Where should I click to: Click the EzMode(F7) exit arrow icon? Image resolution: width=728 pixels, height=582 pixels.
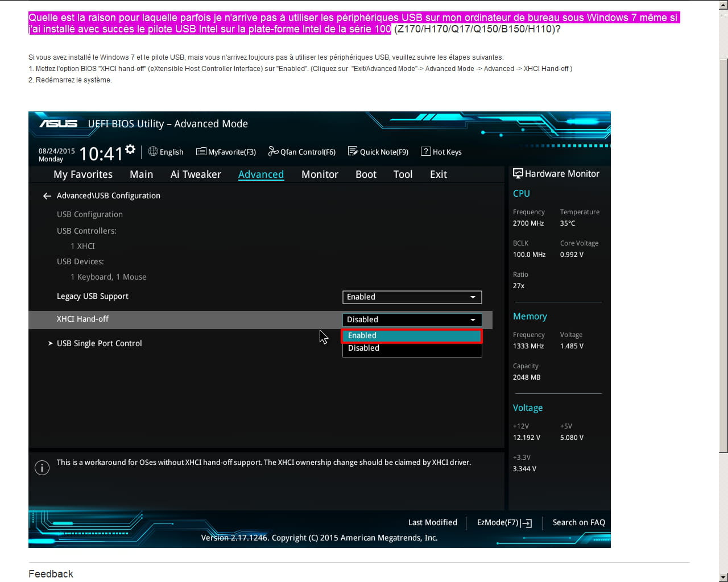pyautogui.click(x=527, y=523)
